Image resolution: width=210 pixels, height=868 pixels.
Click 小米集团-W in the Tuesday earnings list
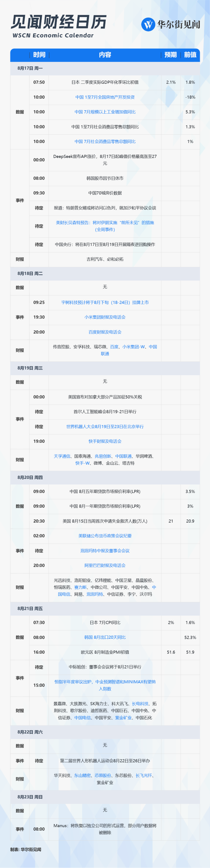pos(133,347)
